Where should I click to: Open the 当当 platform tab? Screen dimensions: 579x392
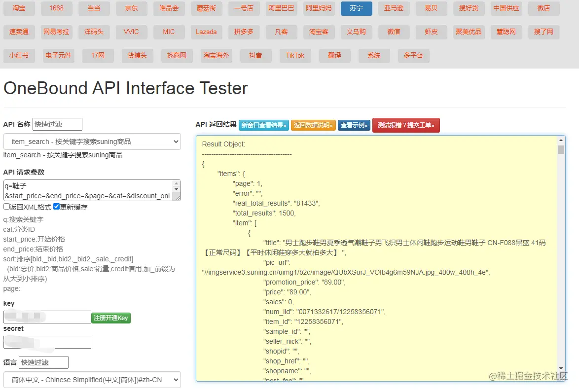coord(94,8)
